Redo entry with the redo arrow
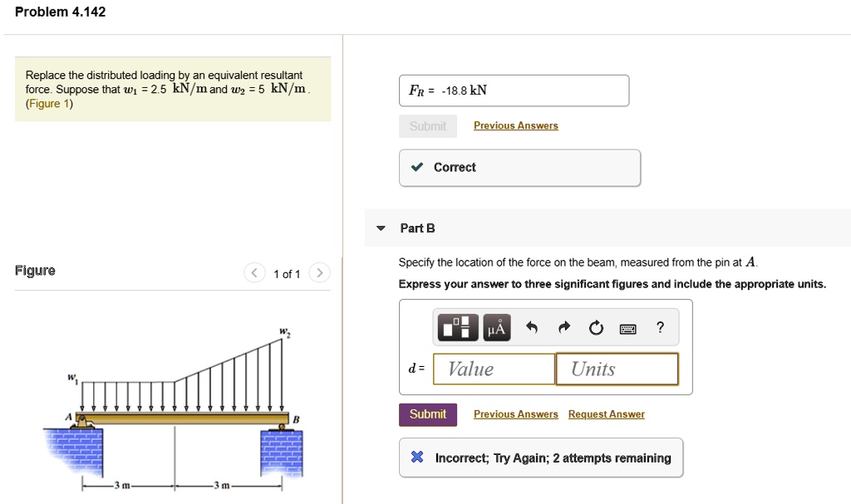Image resolution: width=851 pixels, height=504 pixels. (x=563, y=327)
